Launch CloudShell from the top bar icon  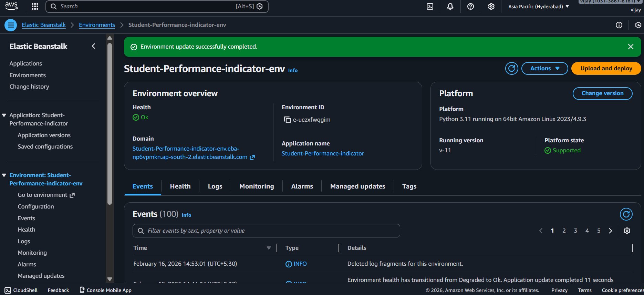[x=430, y=7]
